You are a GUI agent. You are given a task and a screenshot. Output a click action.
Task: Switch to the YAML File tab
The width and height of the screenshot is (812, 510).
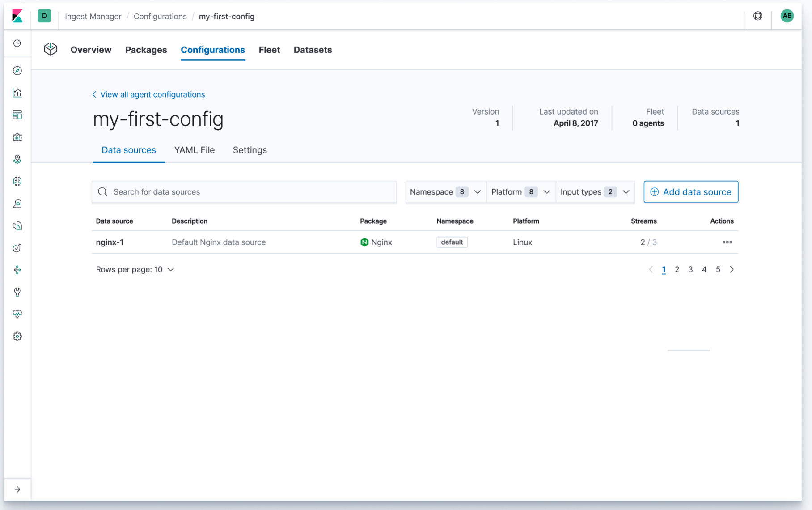click(x=195, y=150)
